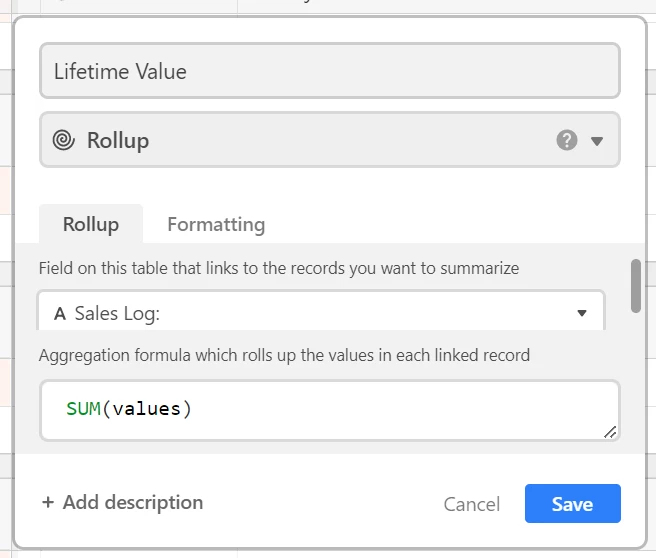656x558 pixels.
Task: Click the text-type 'A' icon beside Sales Log
Action: 60,313
